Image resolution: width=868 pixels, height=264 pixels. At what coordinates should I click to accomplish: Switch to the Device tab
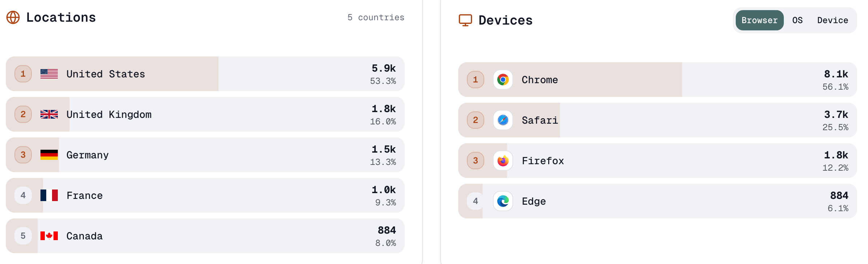point(832,20)
